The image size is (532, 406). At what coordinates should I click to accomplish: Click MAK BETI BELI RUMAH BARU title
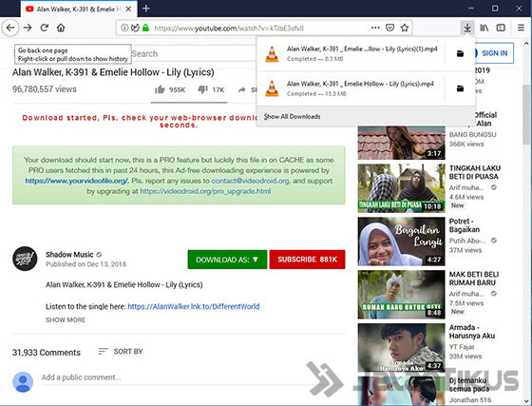pyautogui.click(x=474, y=279)
